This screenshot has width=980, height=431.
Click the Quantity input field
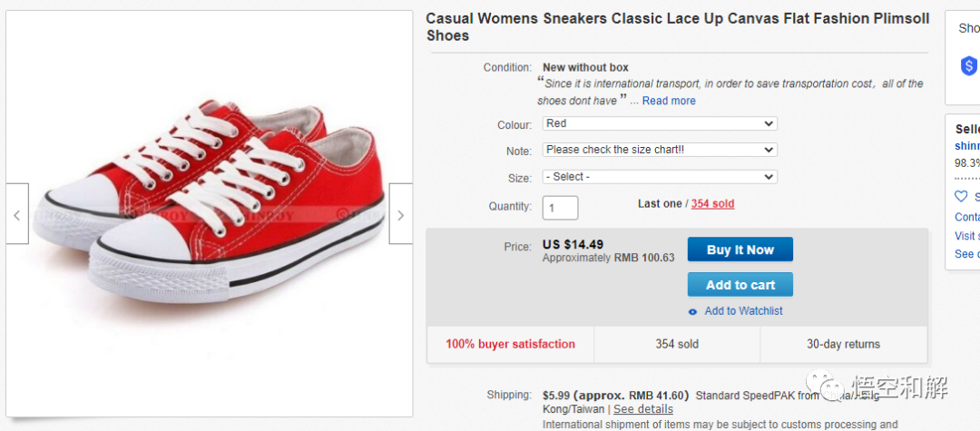click(x=560, y=208)
